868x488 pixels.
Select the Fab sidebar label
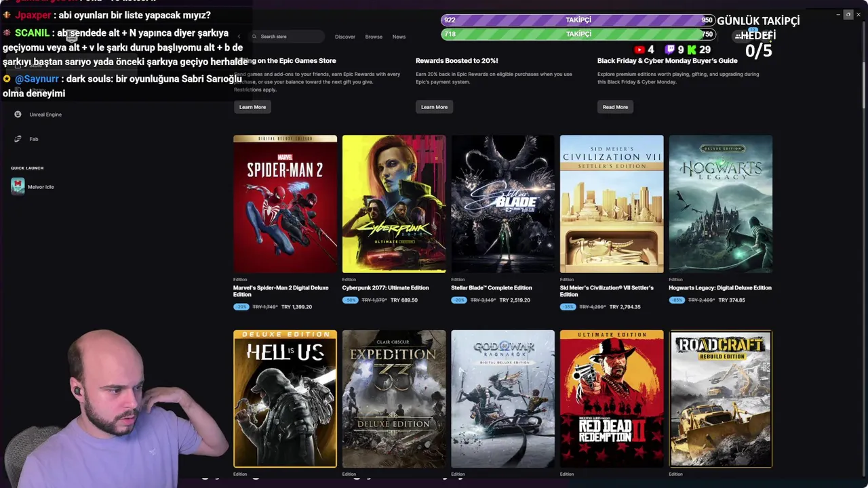34,139
